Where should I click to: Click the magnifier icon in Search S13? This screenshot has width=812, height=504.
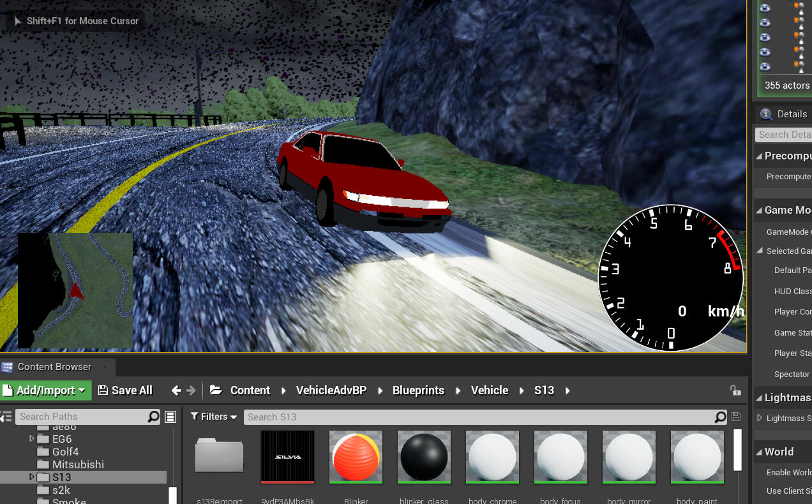(x=720, y=417)
